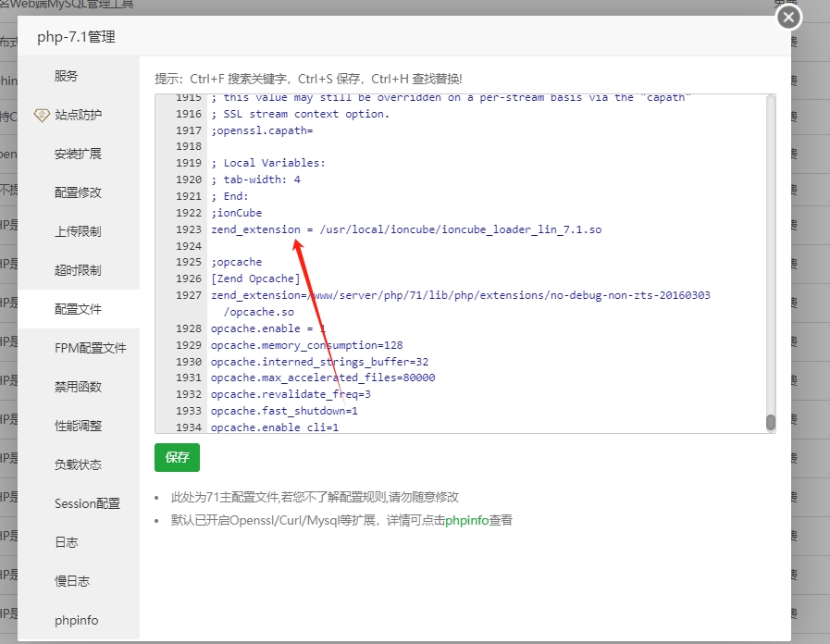This screenshot has width=830, height=644.
Task: Click '[Zend Opcache]' on line 1926
Action: tap(255, 279)
